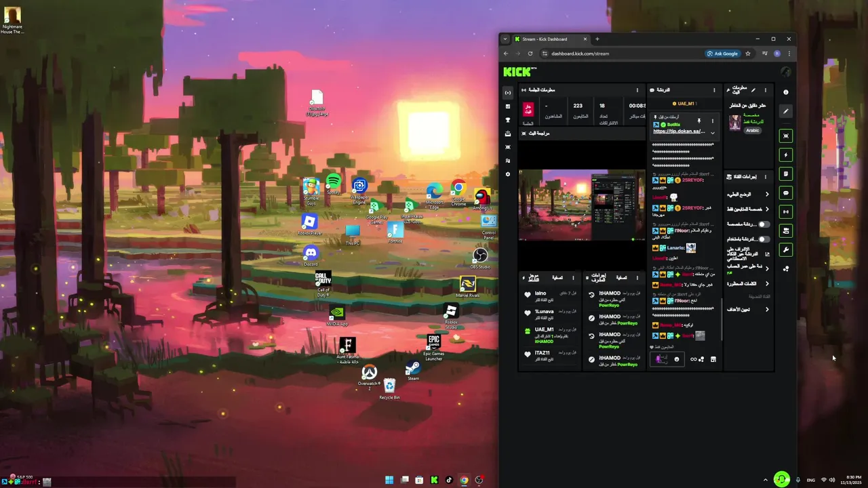Open the shop icon below chat
This screenshot has height=488, width=868.
tap(713, 359)
